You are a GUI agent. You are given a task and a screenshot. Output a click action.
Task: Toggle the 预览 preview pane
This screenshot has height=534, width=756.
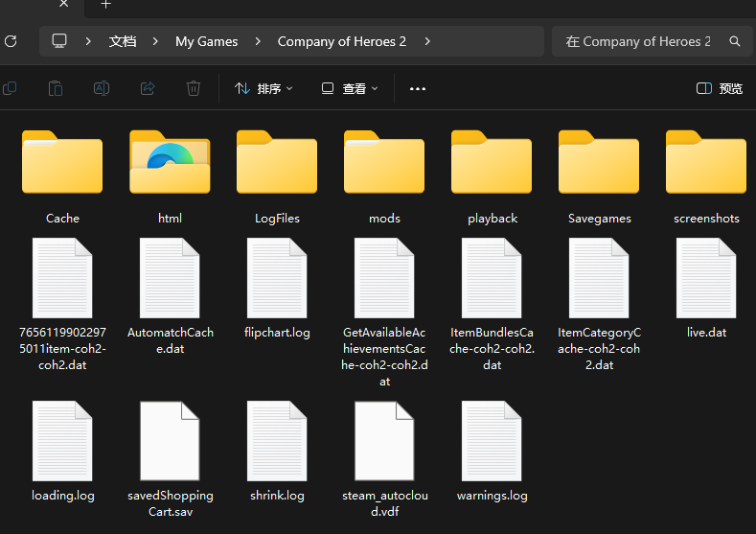pos(720,89)
